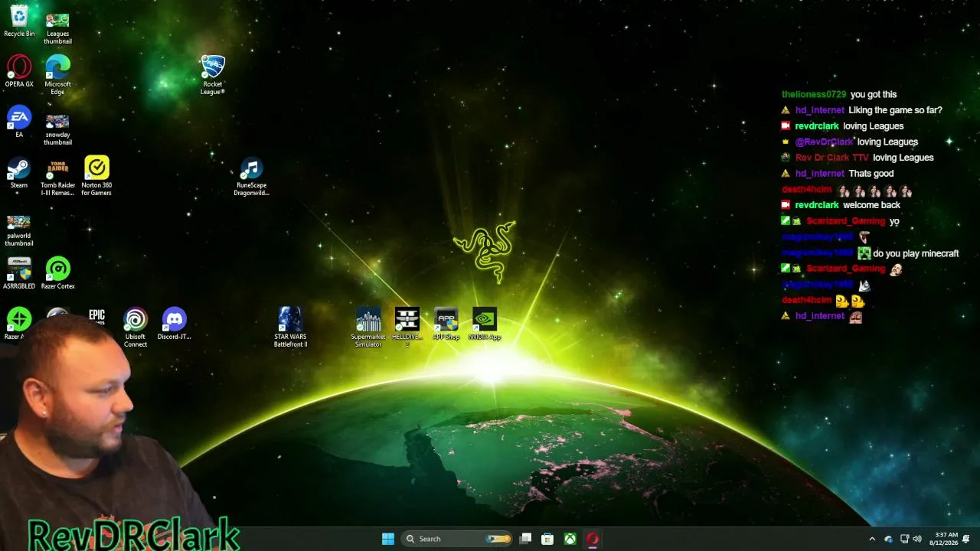Click the Ubisoft Connect desktop shortcut
Screen dimensions: 980x551
click(136, 328)
